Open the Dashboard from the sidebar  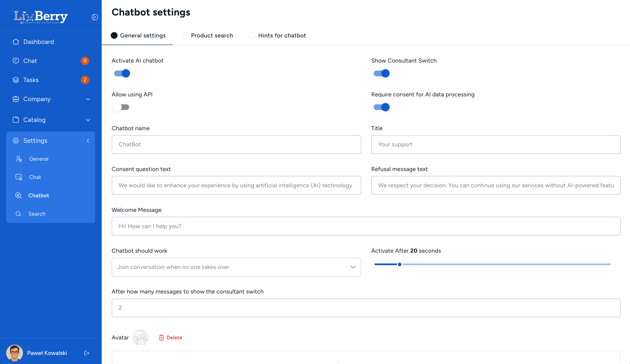coord(16,41)
